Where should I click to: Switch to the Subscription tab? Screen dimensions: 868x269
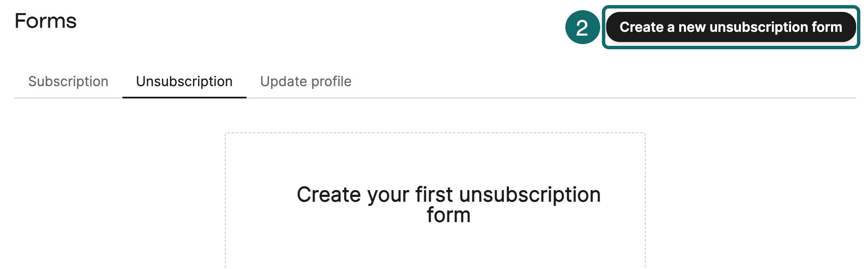point(68,81)
